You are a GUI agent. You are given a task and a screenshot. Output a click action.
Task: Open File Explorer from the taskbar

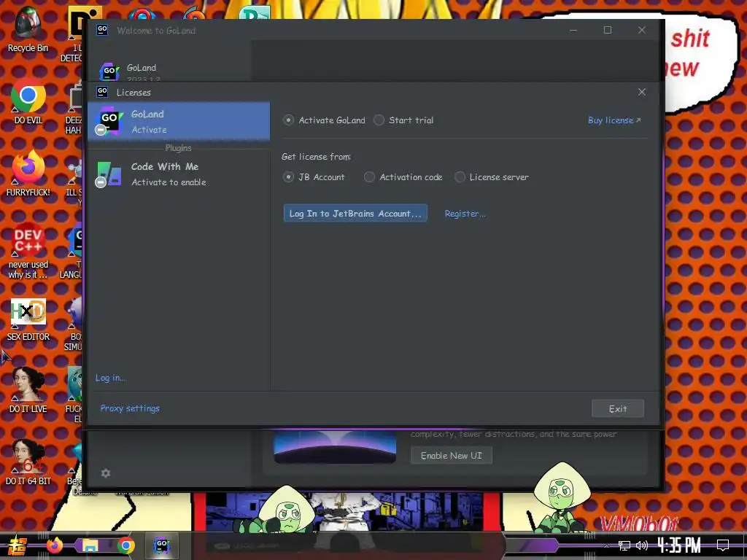90,545
